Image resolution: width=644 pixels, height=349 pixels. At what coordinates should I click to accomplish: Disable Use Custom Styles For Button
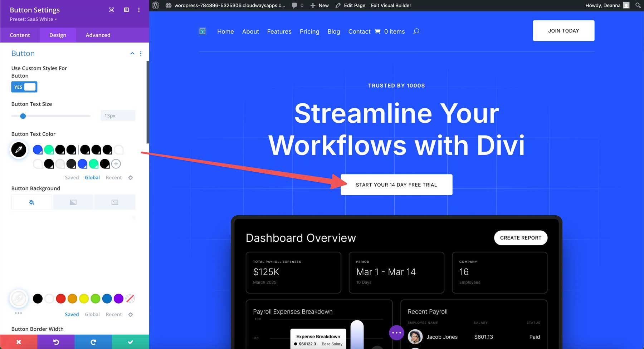point(24,87)
